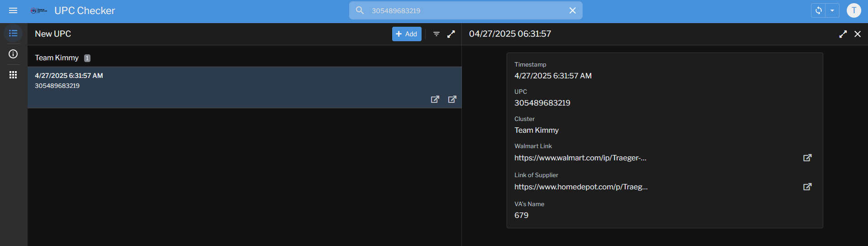The width and height of the screenshot is (868, 246).
Task: Open the homedepot supplier link URL
Action: [x=581, y=187]
